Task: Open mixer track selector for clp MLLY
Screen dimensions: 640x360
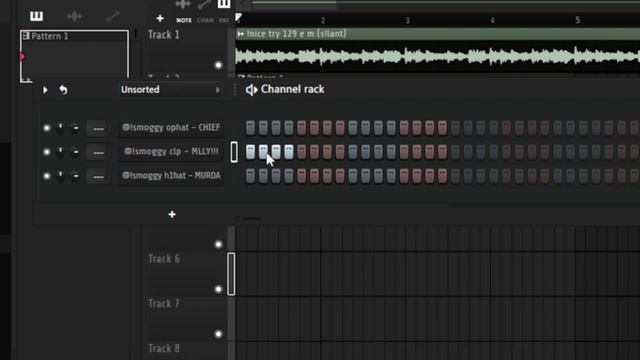Action: 98,153
